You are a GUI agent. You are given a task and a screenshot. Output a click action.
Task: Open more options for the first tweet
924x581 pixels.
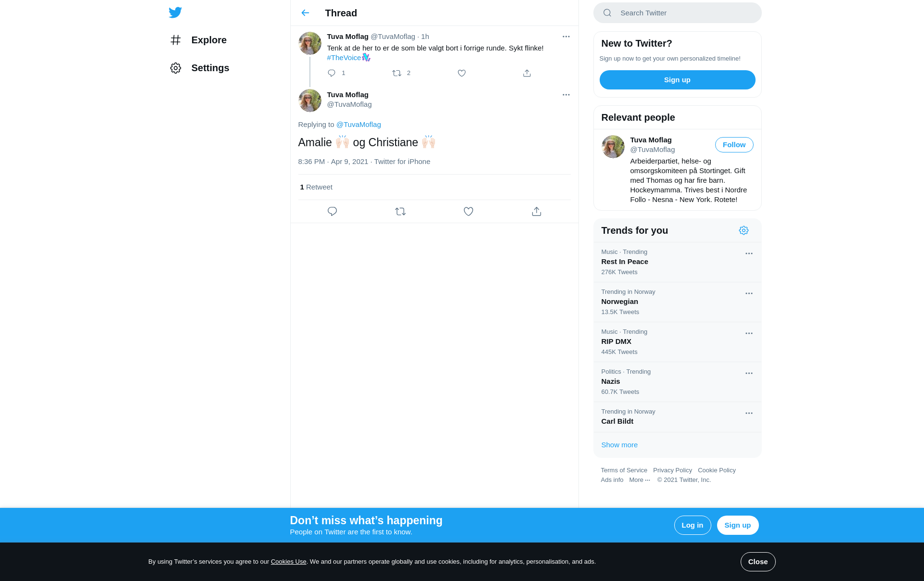pos(566,37)
